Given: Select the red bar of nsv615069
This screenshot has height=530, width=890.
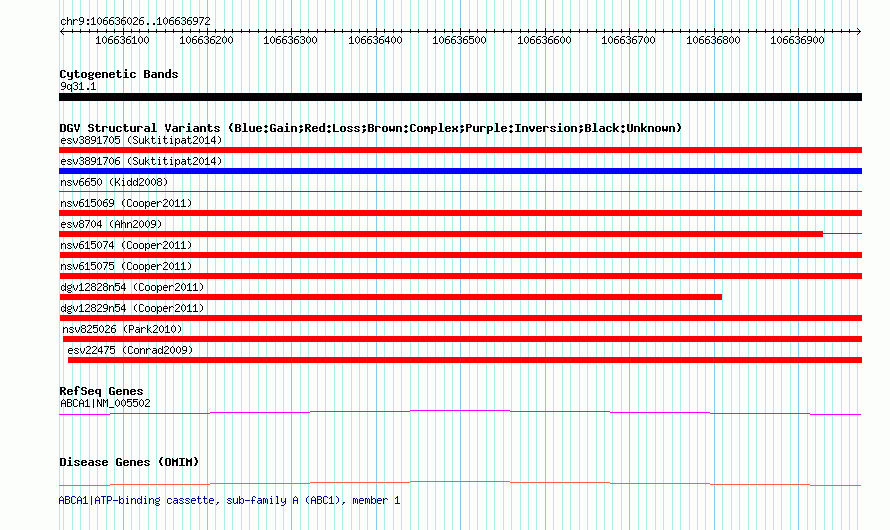Looking at the screenshot, I should click(460, 213).
